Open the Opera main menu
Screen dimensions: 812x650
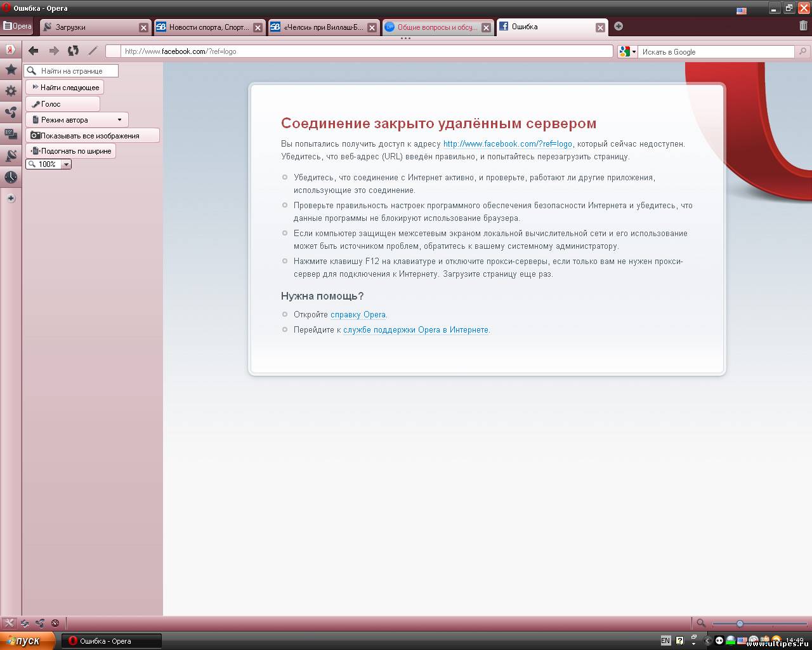pyautogui.click(x=17, y=26)
